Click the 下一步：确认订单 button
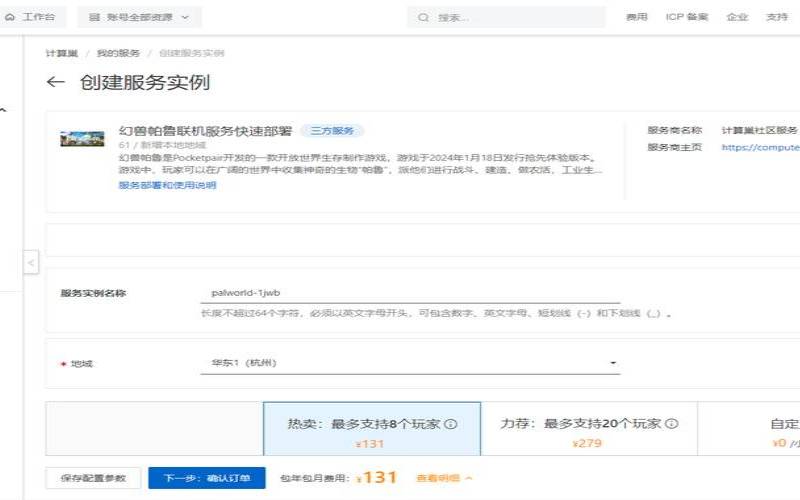This screenshot has height=500, width=800. pyautogui.click(x=207, y=478)
